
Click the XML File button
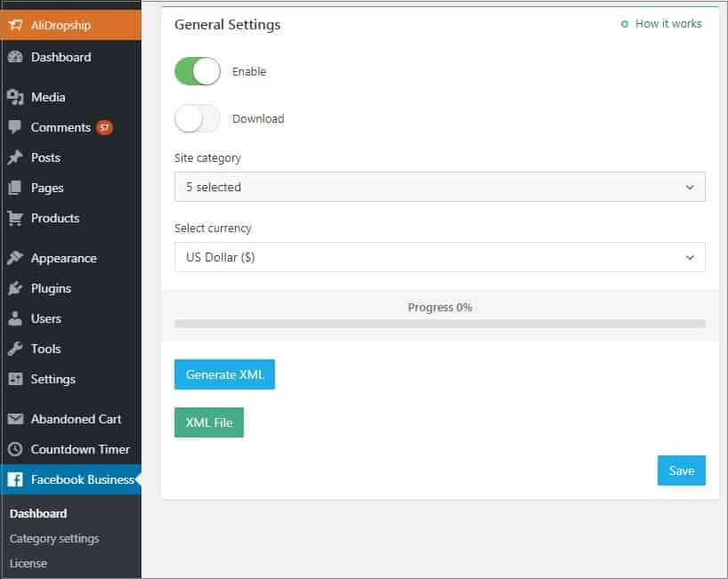(209, 422)
